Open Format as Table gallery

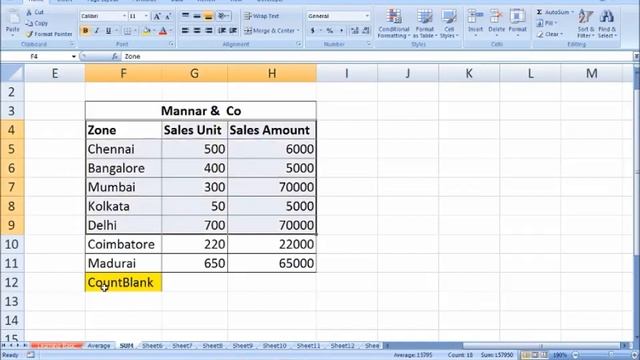[424, 24]
